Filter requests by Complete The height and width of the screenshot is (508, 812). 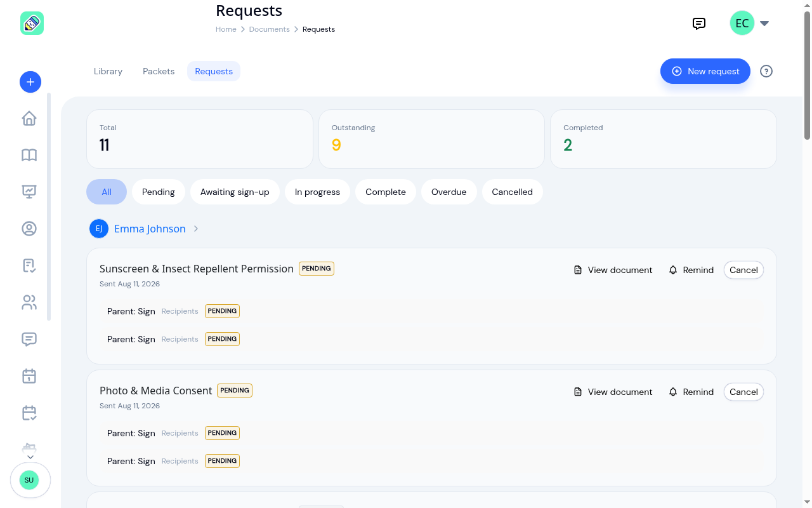386,192
